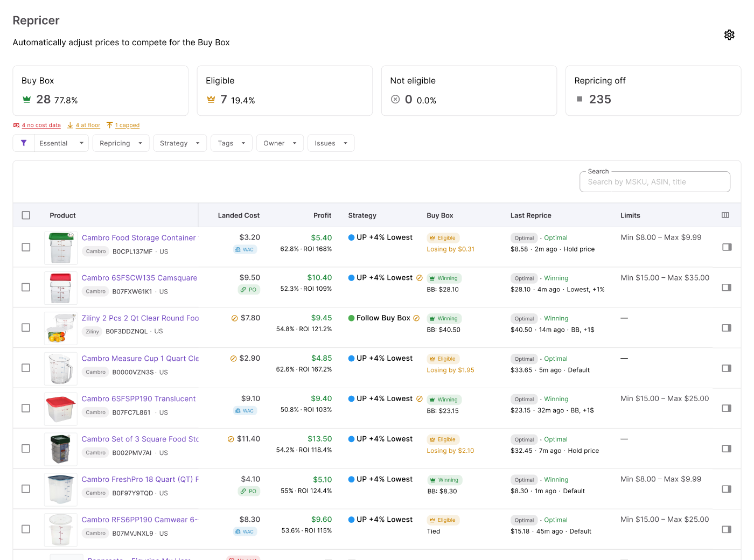The image size is (754, 560).
Task: Select the Buy Box summary card
Action: coord(101,90)
